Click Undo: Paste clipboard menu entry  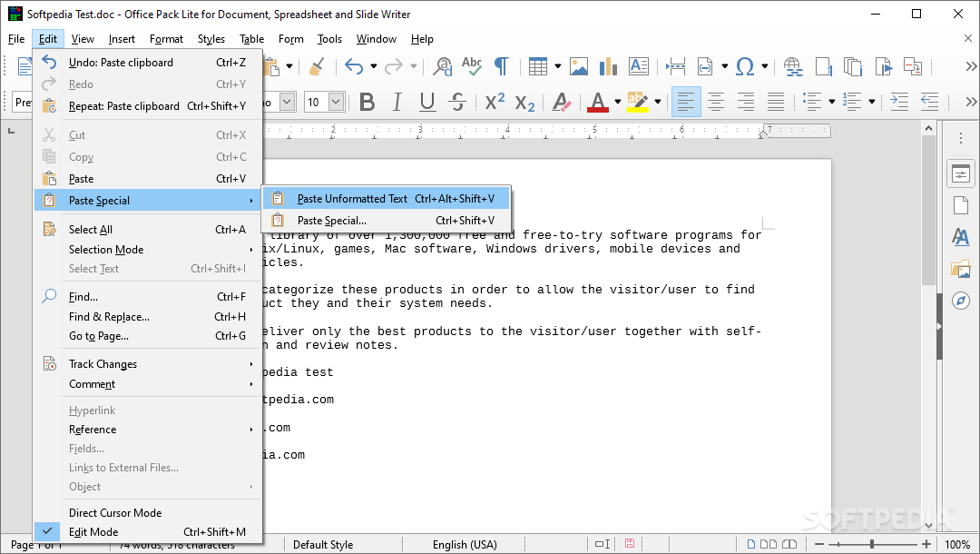[148, 63]
